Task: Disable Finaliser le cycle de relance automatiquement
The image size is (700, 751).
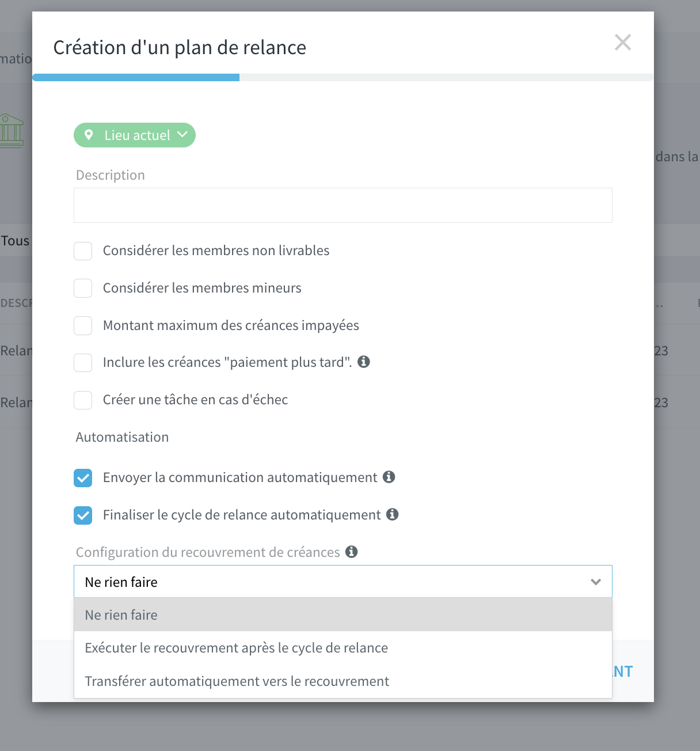Action: pos(83,515)
